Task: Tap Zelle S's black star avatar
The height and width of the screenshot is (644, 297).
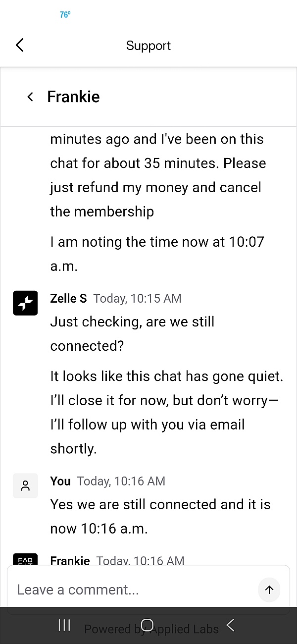Action: pyautogui.click(x=25, y=303)
